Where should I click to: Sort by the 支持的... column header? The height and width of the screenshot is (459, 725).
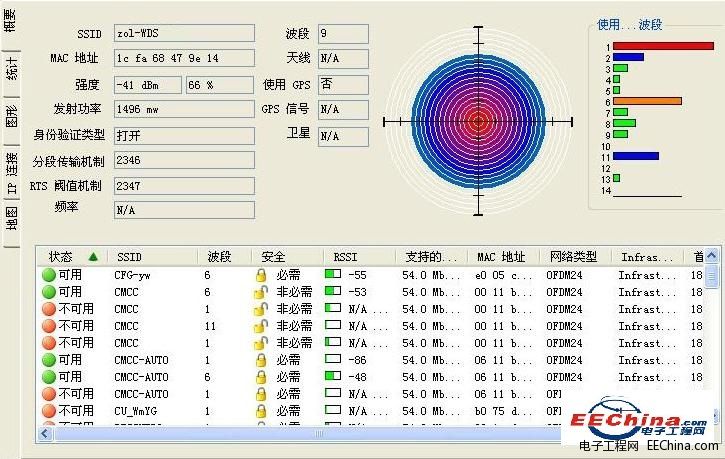tap(432, 257)
